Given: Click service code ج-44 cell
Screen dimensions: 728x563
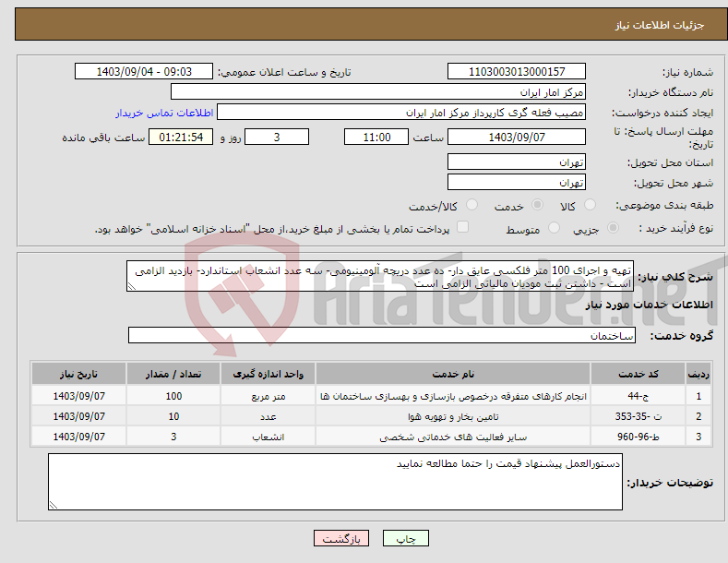Looking at the screenshot, I should (x=638, y=396).
